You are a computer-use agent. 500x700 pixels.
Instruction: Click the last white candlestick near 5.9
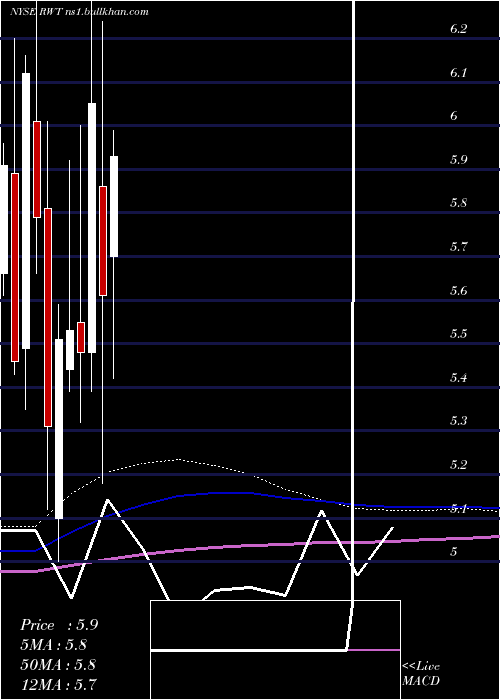point(114,206)
